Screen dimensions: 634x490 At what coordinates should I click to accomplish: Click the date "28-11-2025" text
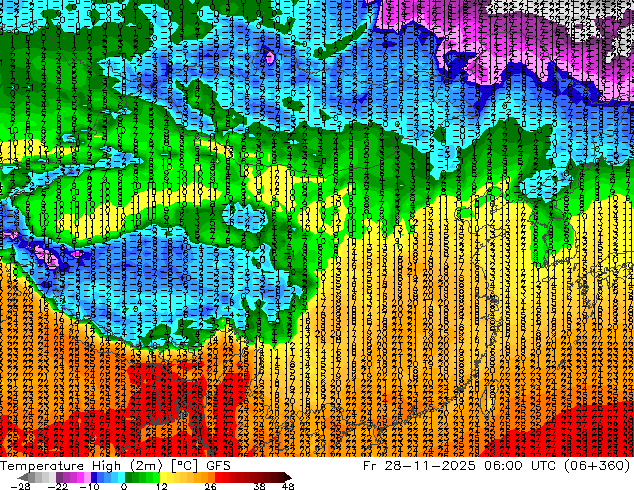pos(430,466)
